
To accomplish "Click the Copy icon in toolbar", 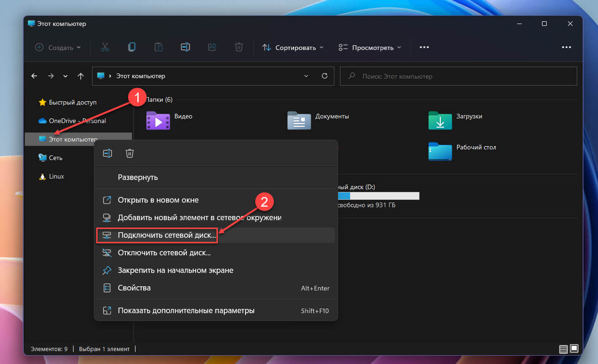I will pos(132,47).
